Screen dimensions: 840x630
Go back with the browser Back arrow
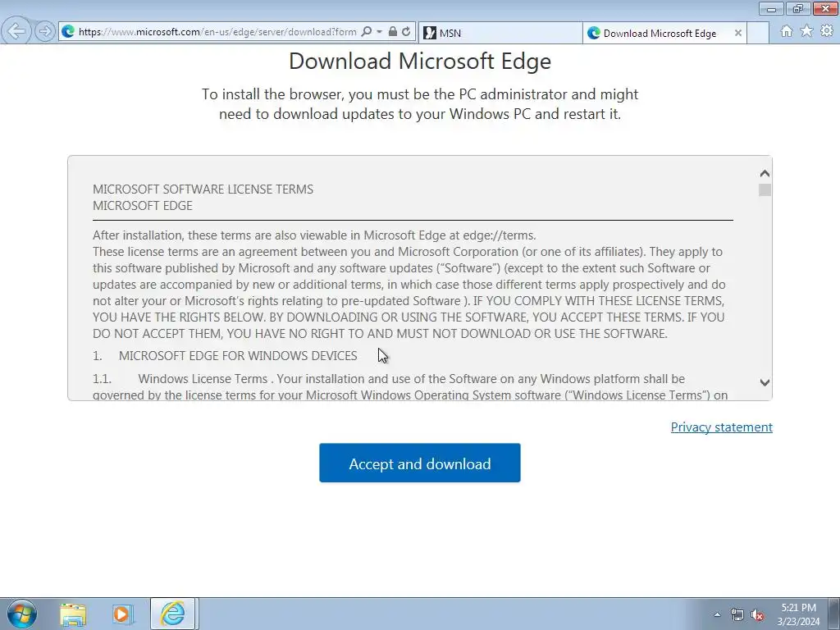(x=16, y=31)
